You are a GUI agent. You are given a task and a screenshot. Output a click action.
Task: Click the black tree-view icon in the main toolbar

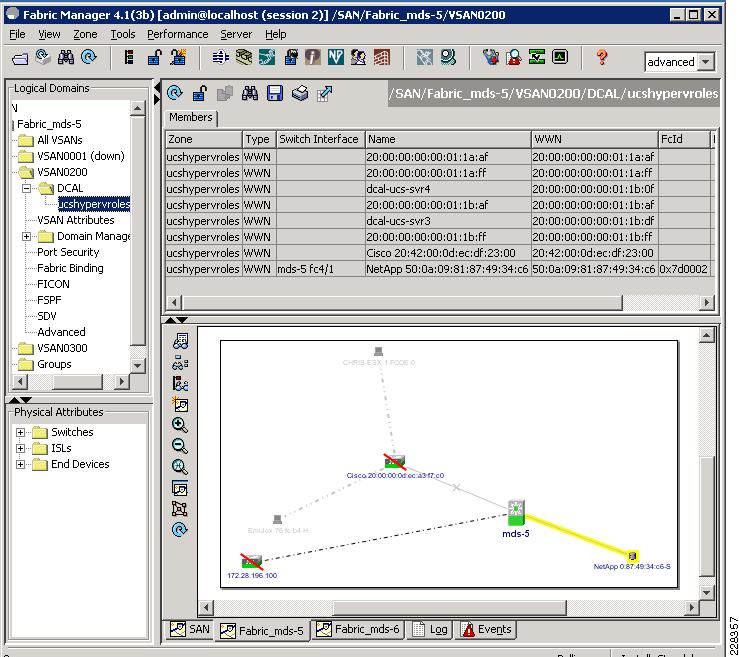point(129,57)
